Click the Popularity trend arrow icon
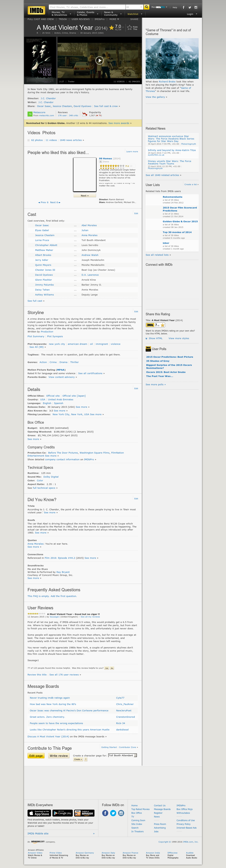The image size is (226, 868). (x=85, y=114)
